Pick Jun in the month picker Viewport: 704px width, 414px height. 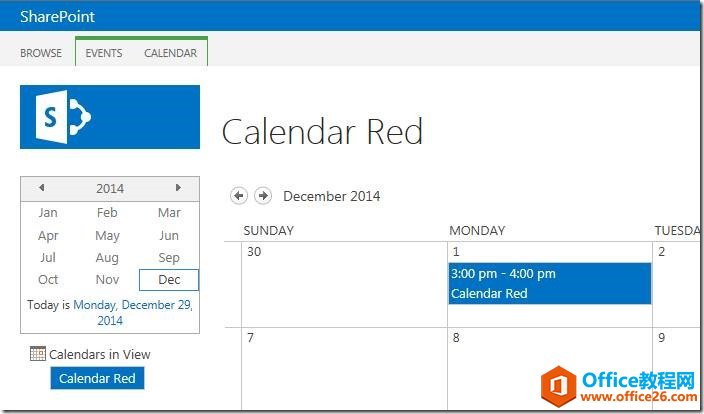[x=169, y=236]
